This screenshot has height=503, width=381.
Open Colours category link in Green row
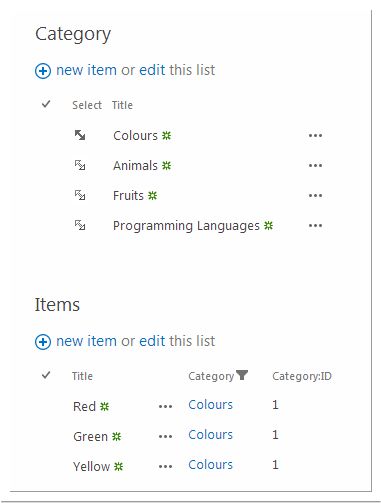tap(210, 435)
